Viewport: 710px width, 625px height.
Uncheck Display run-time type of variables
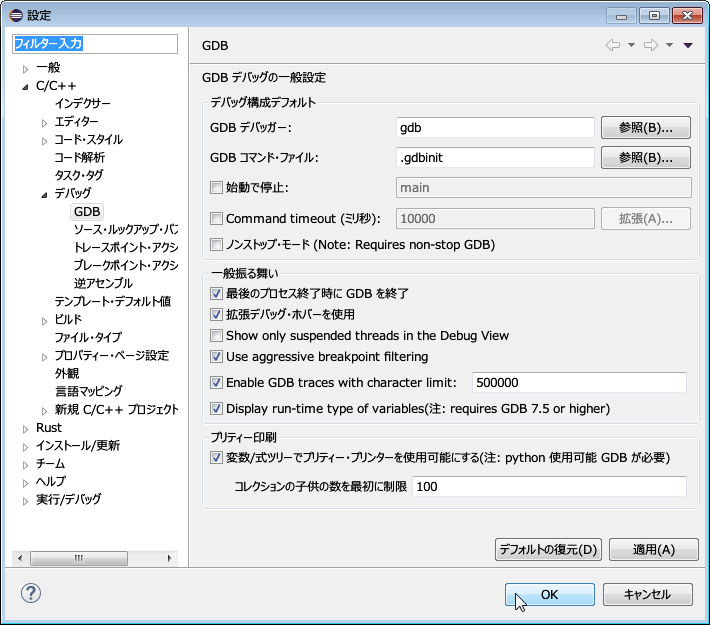(x=216, y=409)
